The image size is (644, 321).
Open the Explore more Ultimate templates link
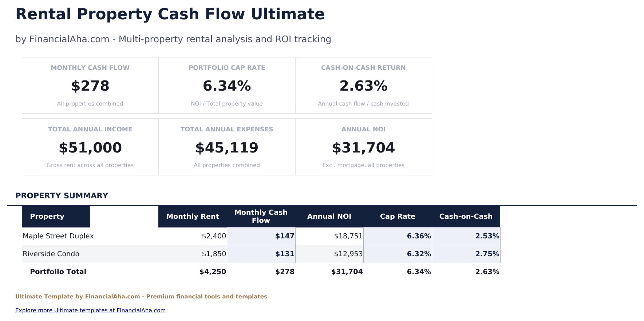click(90, 310)
